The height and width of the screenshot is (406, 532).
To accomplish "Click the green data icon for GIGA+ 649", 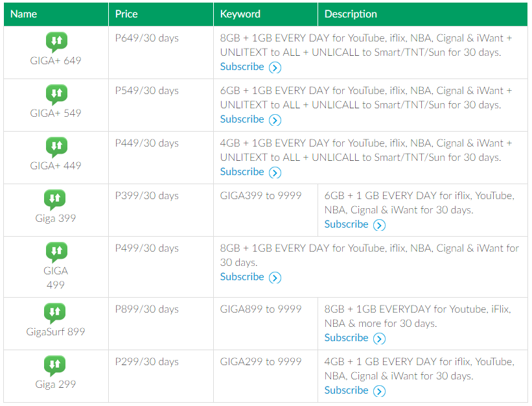I will tap(56, 42).
